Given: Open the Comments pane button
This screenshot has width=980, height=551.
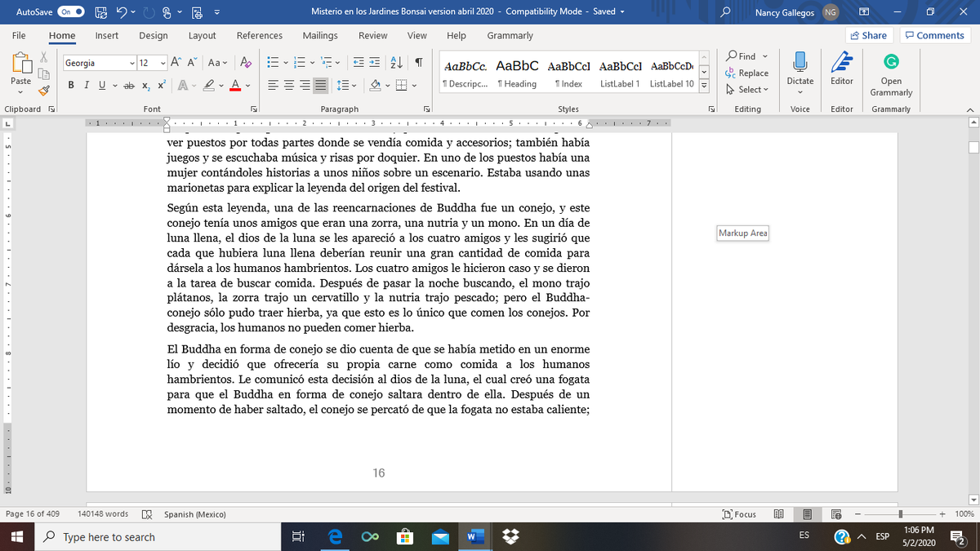Looking at the screenshot, I should pyautogui.click(x=934, y=35).
